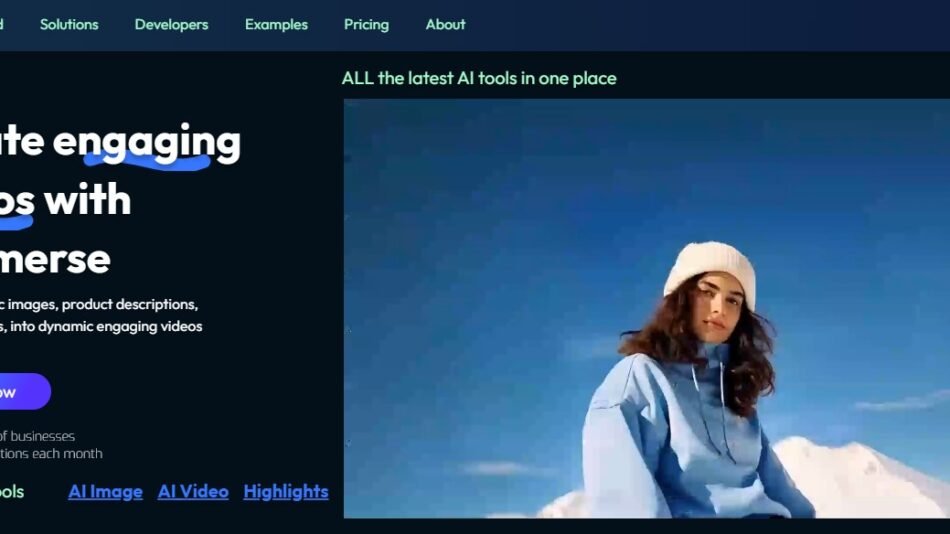Open the Examples nav link
Viewport: 950px width, 534px height.
tap(276, 24)
